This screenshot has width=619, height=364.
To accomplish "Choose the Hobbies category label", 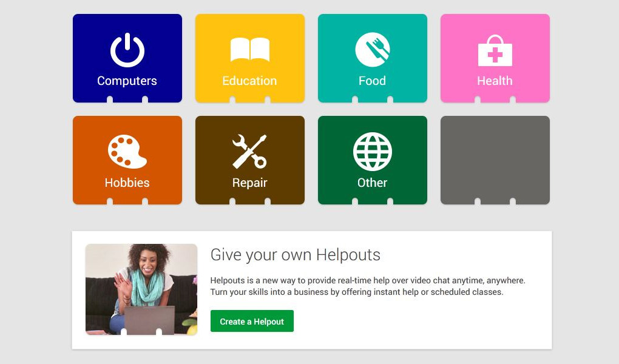I will [127, 183].
